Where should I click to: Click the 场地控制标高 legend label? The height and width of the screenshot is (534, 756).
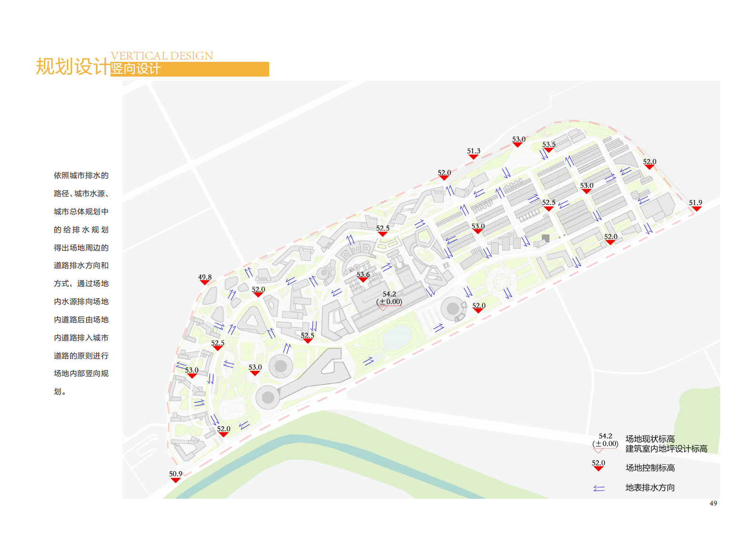coord(650,468)
